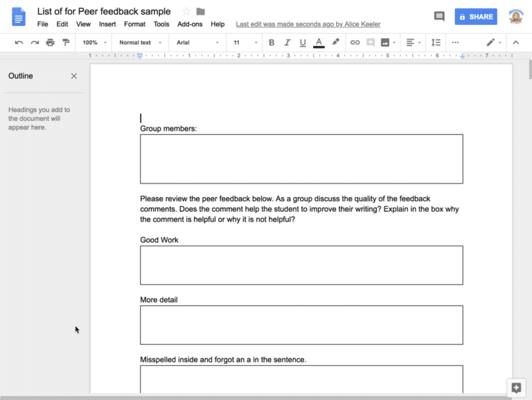Insert an image using image icon

(384, 42)
